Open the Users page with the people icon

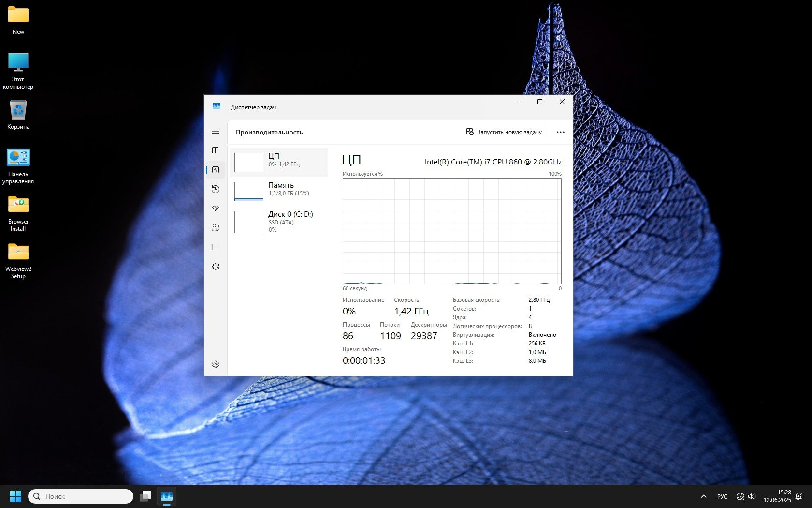click(216, 227)
